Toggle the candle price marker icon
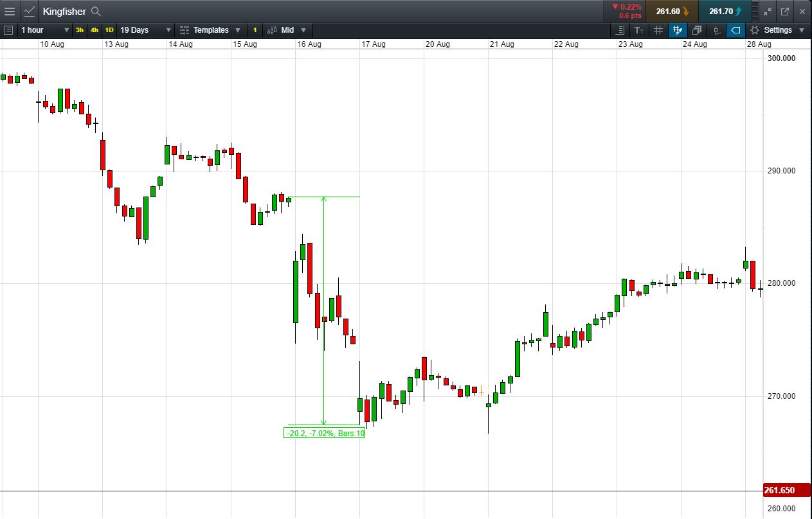This screenshot has width=812, height=519. 716,30
